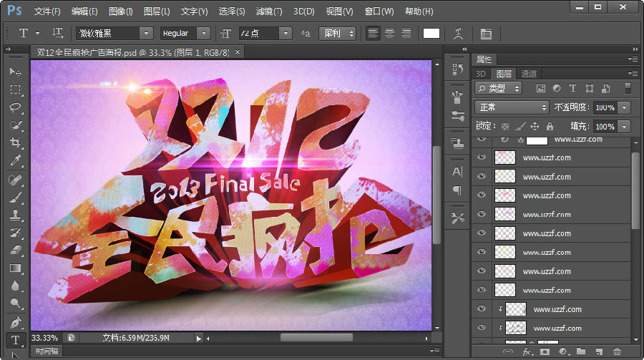Open the Tool Presets panel icon

457,218
